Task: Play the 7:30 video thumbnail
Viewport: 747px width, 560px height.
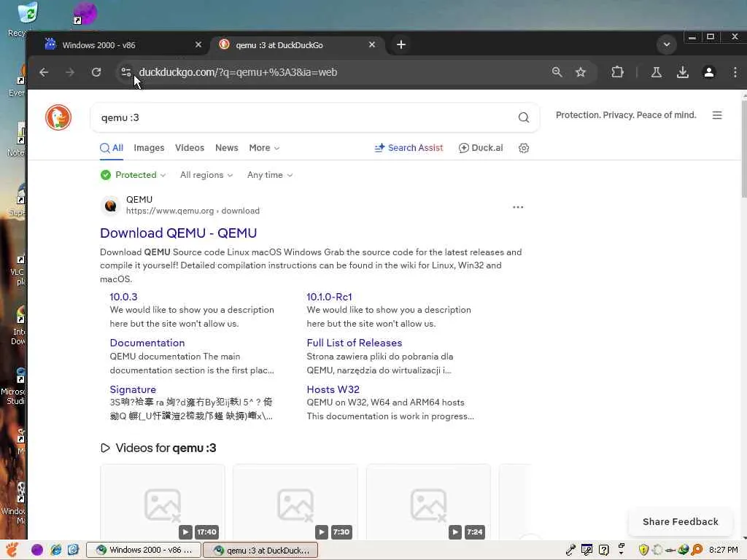Action: tap(295, 502)
